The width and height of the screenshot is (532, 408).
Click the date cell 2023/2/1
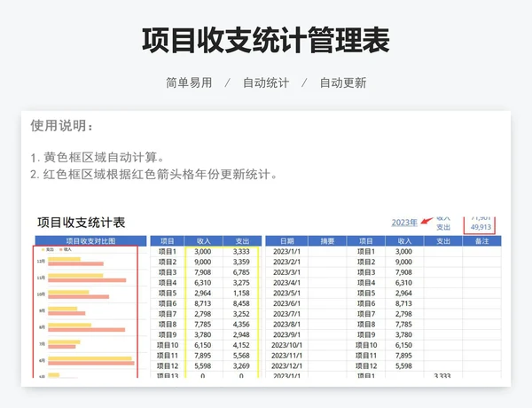coord(286,262)
